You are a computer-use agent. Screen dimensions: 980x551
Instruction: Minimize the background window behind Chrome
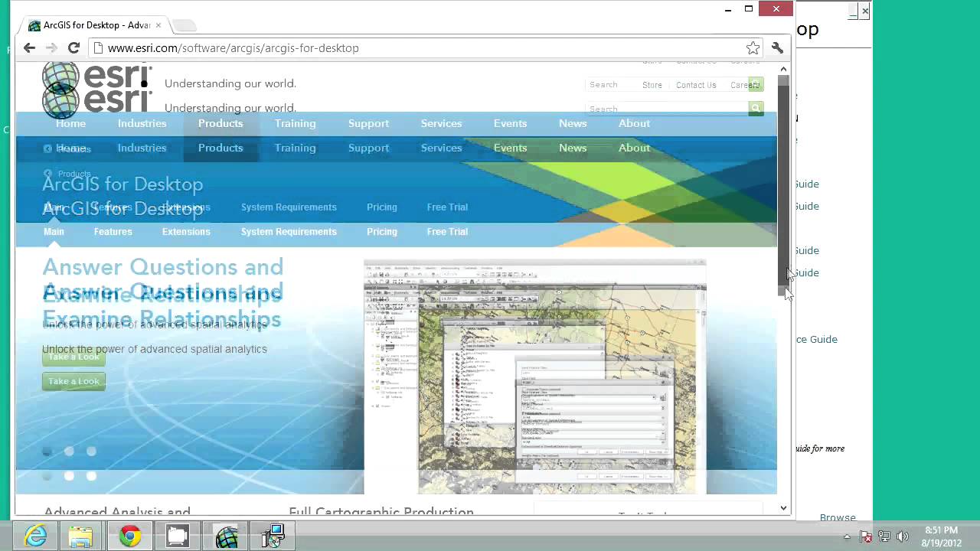(853, 11)
